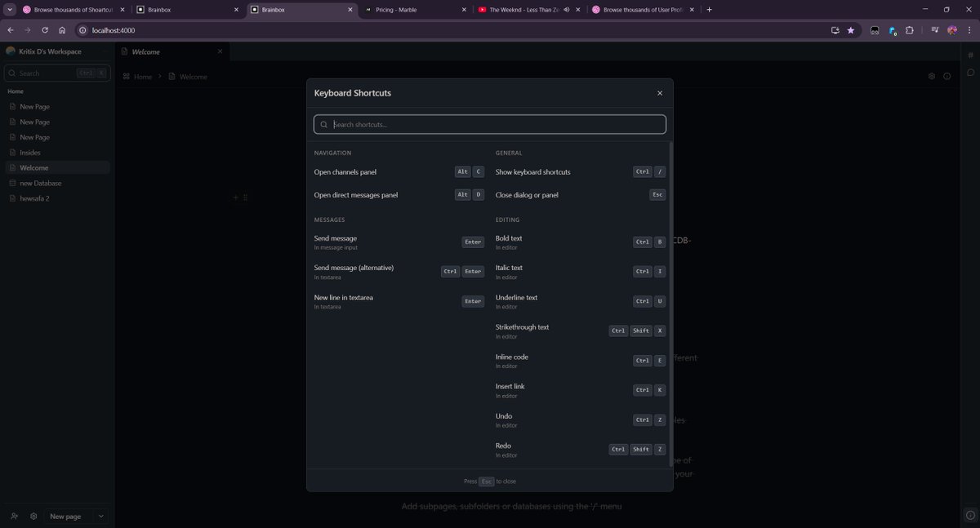Click the Send message (alternative) row
This screenshot has width=980, height=528.
coord(399,272)
